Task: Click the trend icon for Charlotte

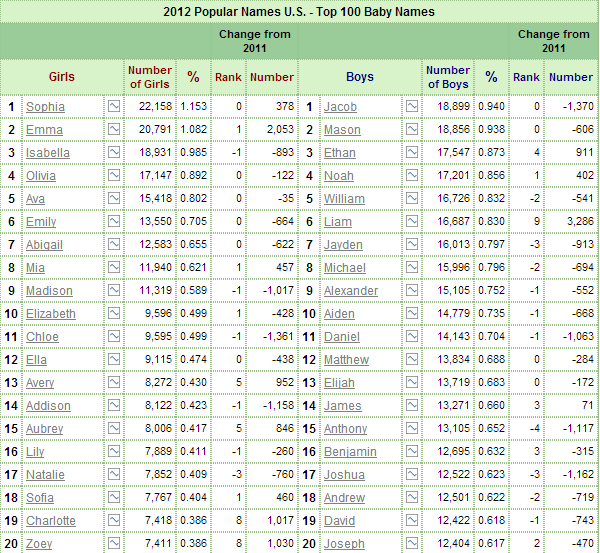Action: click(113, 520)
